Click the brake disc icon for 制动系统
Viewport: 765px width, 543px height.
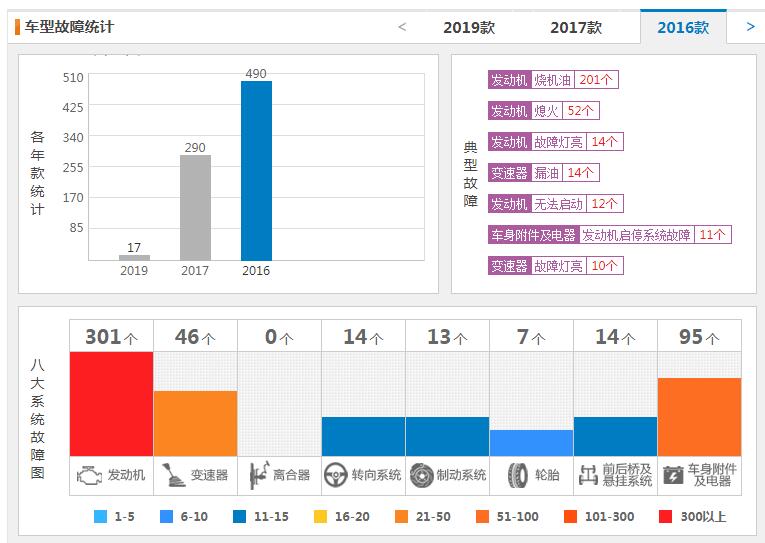pyautogui.click(x=422, y=475)
